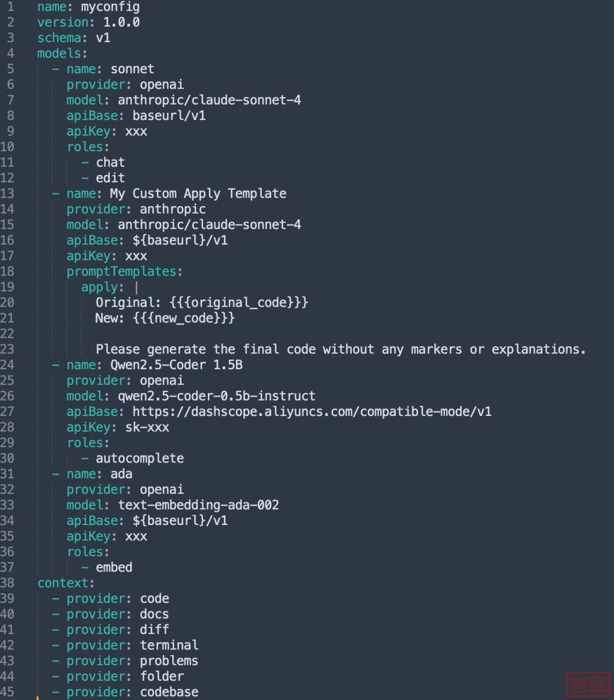Viewport: 614px width, 700px height.
Task: Click the dashscope.aliyuncs.com URL
Action: pos(312,411)
